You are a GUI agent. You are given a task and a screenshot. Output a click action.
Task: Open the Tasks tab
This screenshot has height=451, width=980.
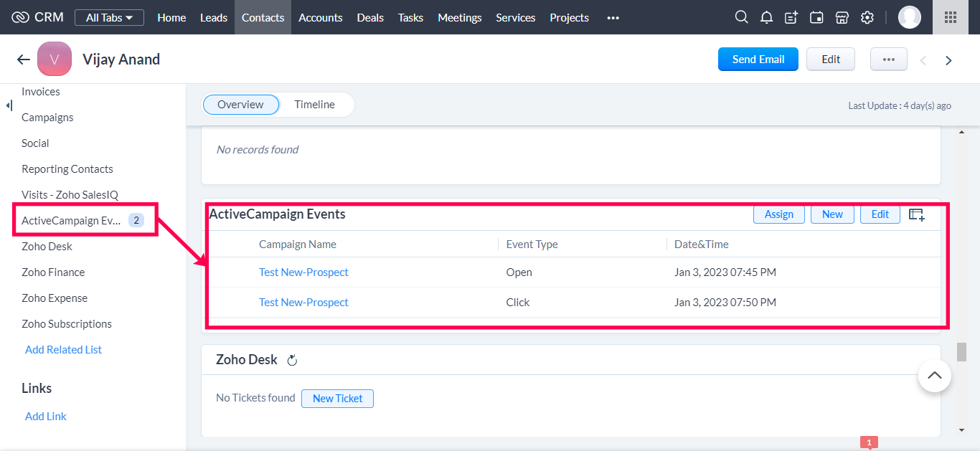(x=410, y=17)
